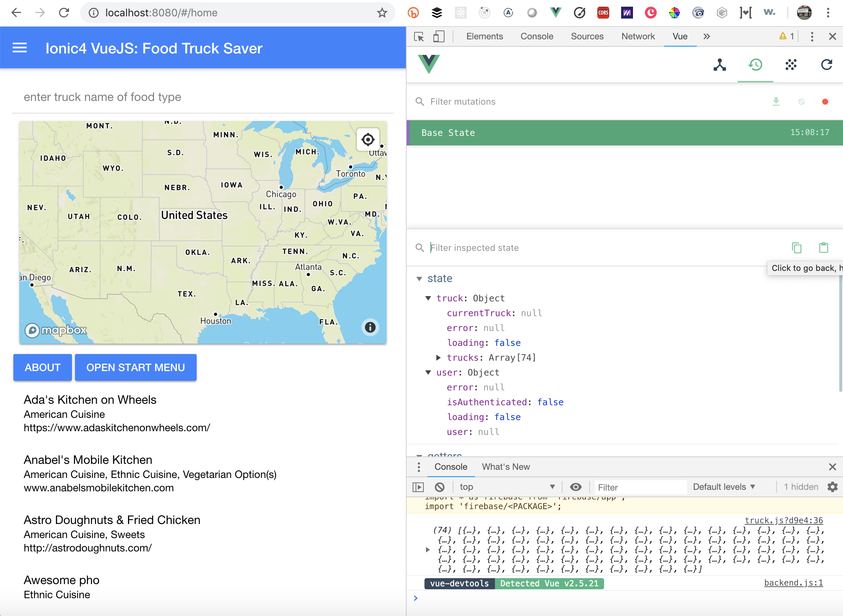Select the Vuex history tab icon
This screenshot has width=843, height=616.
755,65
